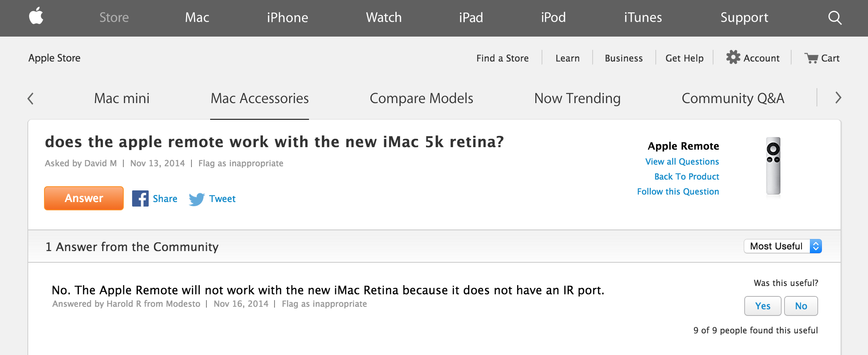Mark the answer useful with Yes
The image size is (868, 355).
coord(763,306)
